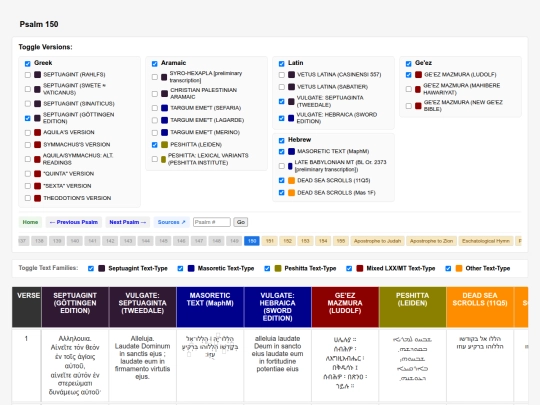This screenshot has width=540, height=405.
Task: Toggle the Greek group checkbox
Action: click(x=28, y=63)
